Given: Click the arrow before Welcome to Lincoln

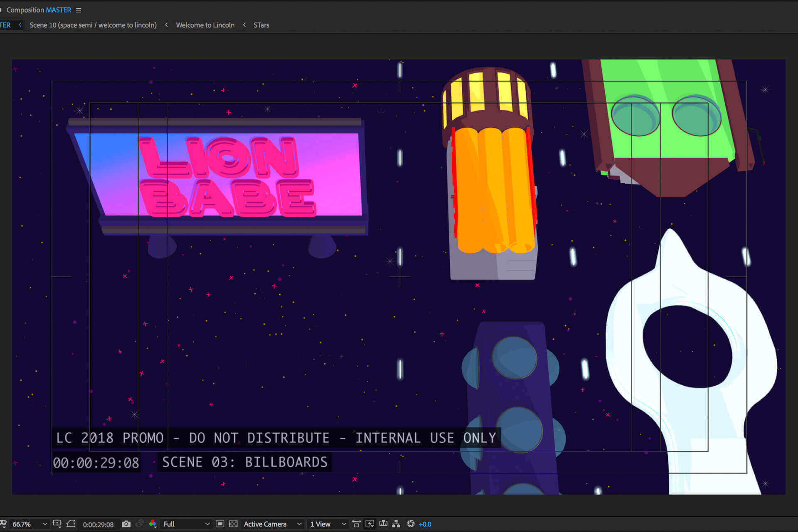Looking at the screenshot, I should 166,25.
